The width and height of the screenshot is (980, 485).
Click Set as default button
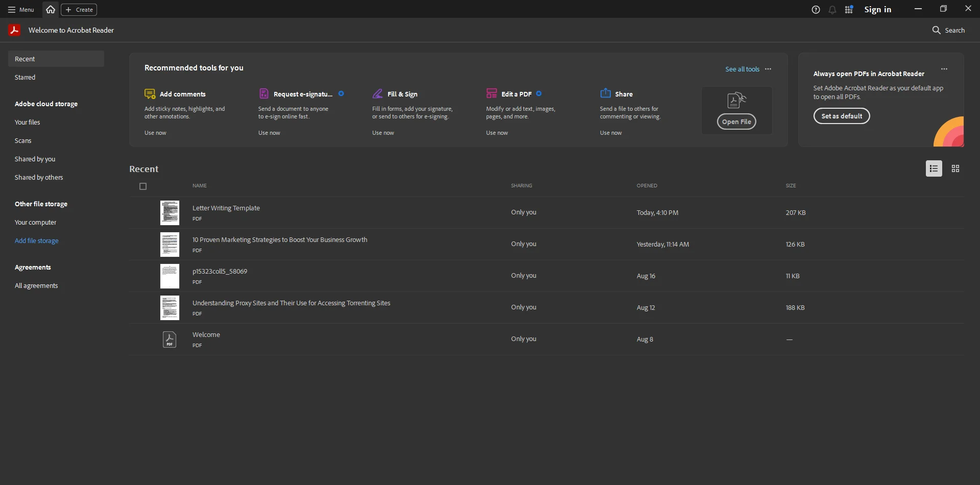point(842,116)
